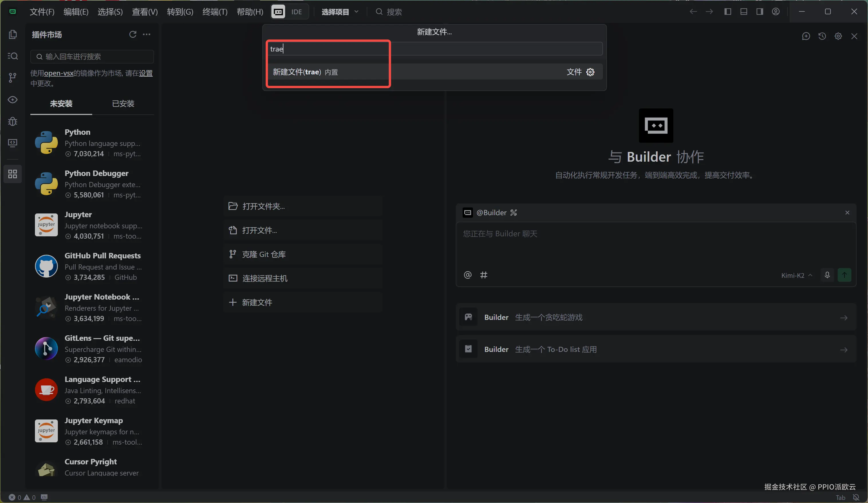Toggle the right side panel layout

coord(759,12)
